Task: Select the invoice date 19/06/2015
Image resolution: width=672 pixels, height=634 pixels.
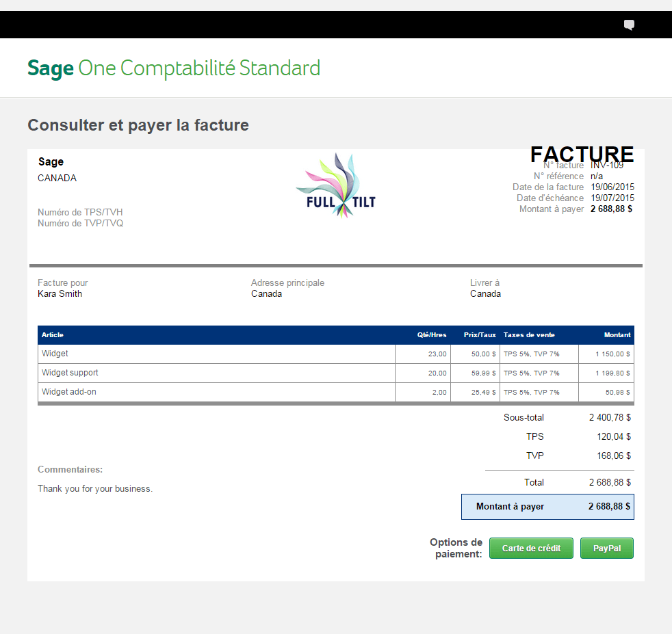Action: 612,187
